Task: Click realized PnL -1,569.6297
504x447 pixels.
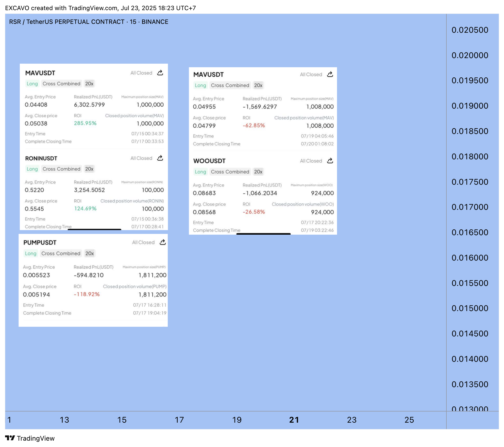Action: [x=260, y=107]
